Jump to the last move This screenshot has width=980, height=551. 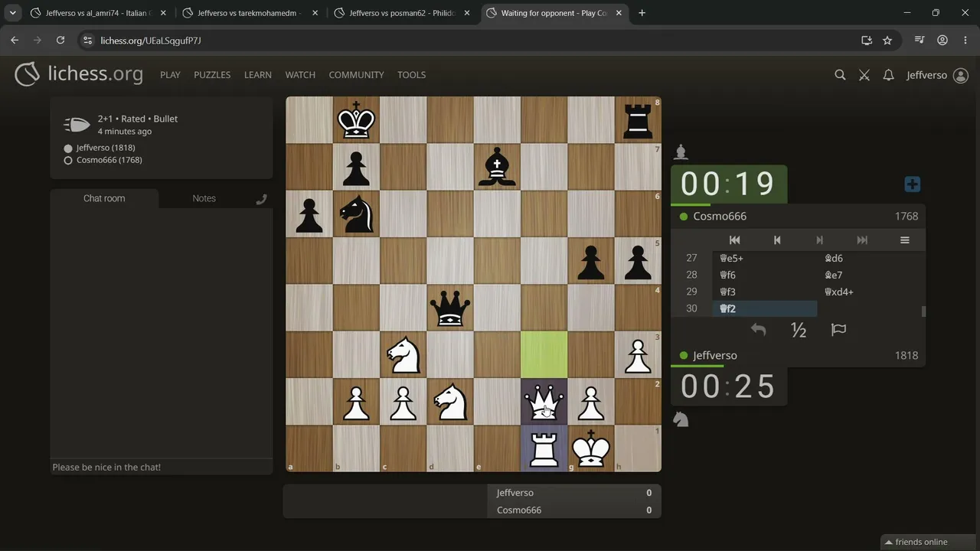click(862, 240)
